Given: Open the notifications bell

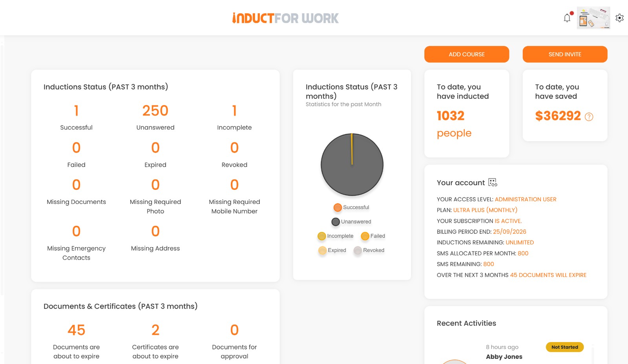Looking at the screenshot, I should (x=567, y=18).
